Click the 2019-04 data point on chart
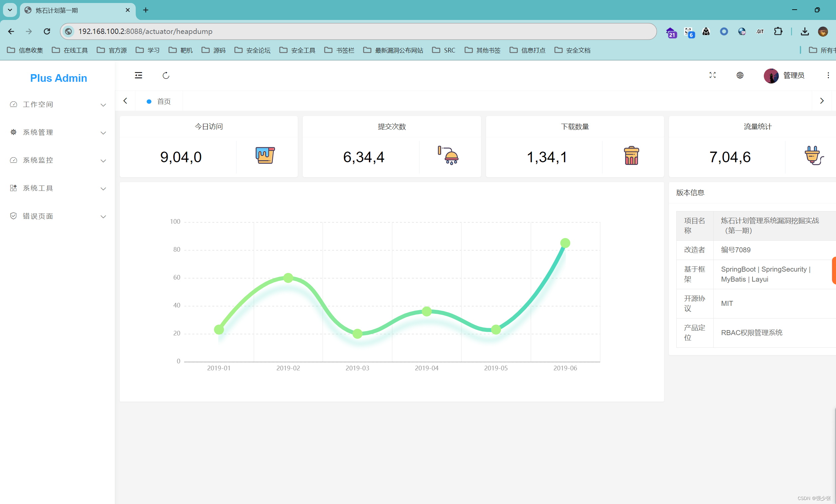 (x=426, y=311)
